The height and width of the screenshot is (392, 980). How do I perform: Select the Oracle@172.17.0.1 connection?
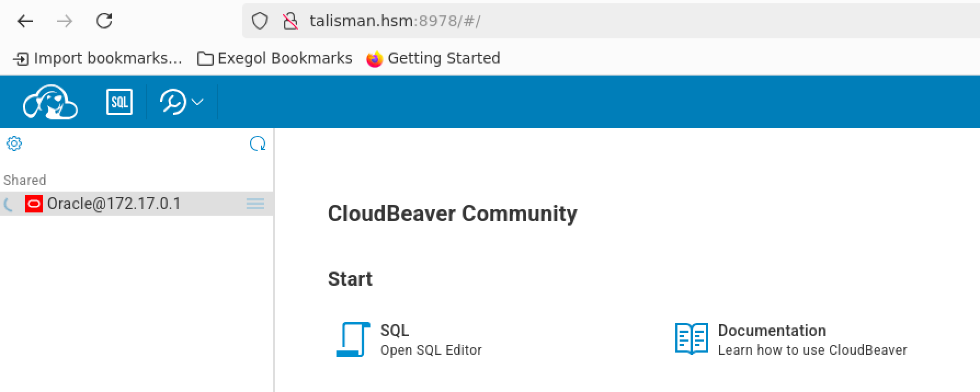tap(113, 204)
